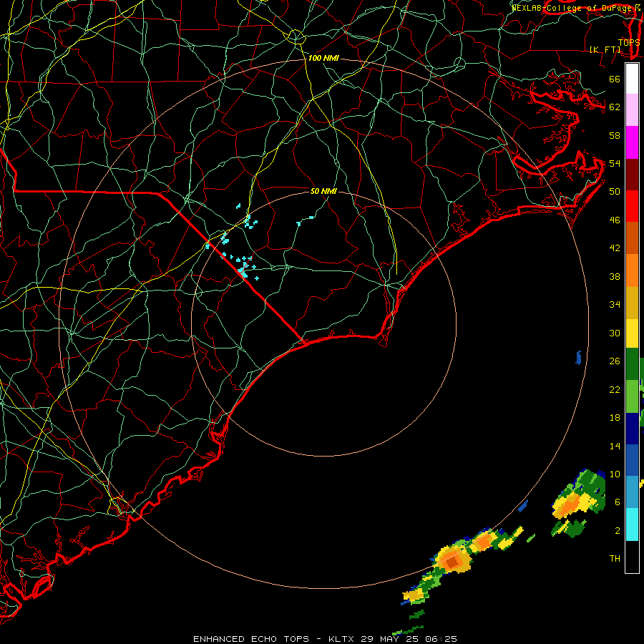Image resolution: width=644 pixels, height=644 pixels.
Task: Click the "50 NMI" range ring label
Action: (x=323, y=191)
